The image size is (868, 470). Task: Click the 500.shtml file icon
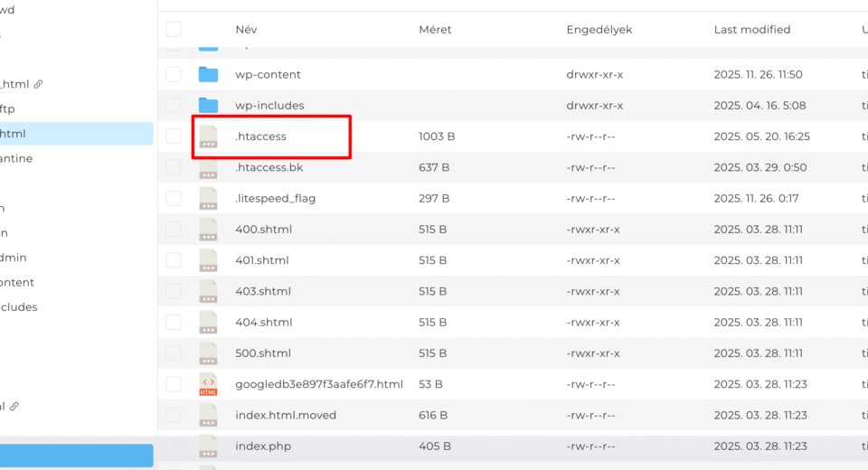pyautogui.click(x=209, y=353)
